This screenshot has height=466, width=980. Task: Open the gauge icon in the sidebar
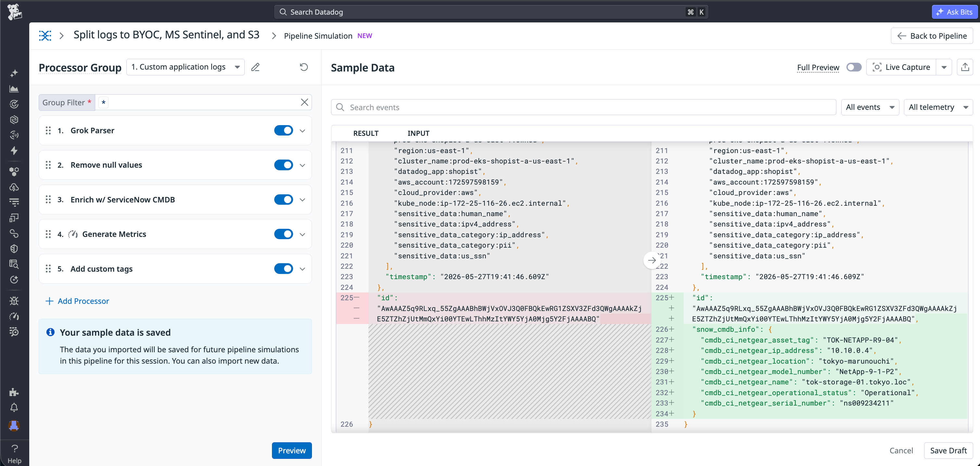click(14, 317)
